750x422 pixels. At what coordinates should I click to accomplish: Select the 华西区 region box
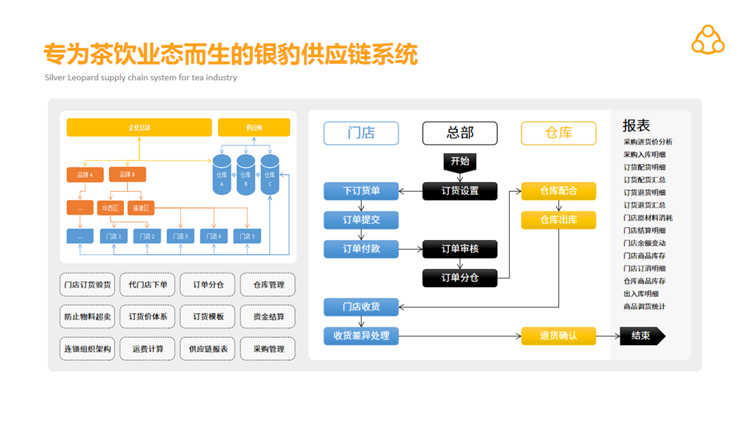pyautogui.click(x=110, y=208)
